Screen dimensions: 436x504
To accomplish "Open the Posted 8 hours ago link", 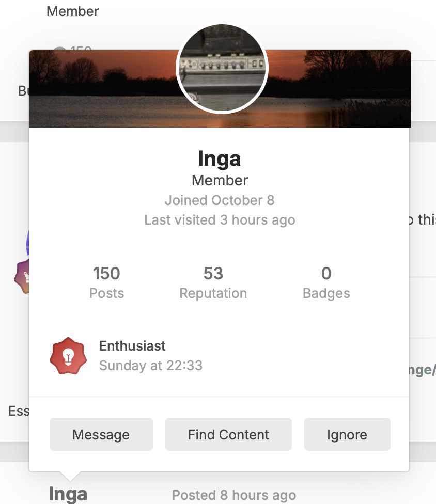I will pos(233,495).
